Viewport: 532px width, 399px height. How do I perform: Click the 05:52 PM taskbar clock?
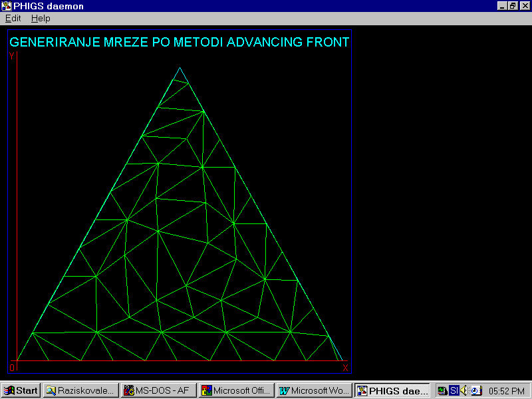[506, 390]
